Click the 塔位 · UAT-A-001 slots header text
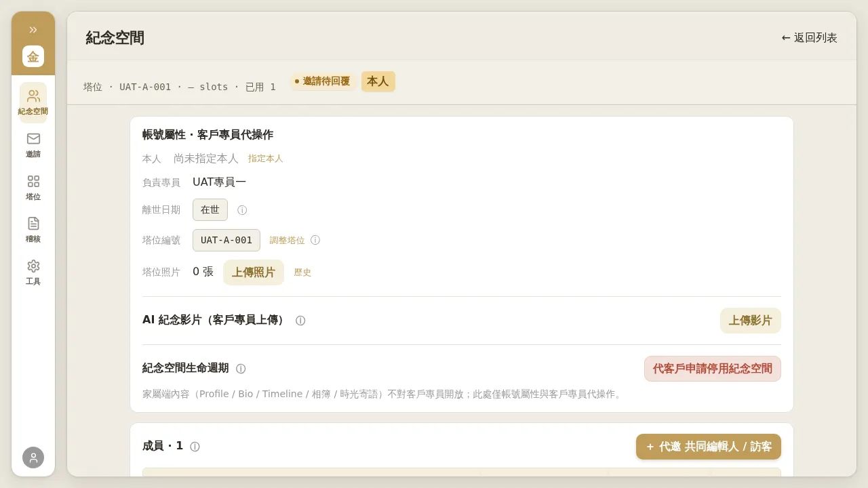Screen dimensions: 868x488 tap(180, 87)
